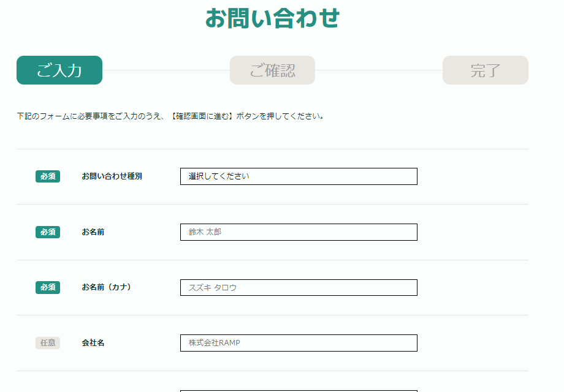Go to the ご確認 step
The width and height of the screenshot is (564, 392).
click(272, 70)
